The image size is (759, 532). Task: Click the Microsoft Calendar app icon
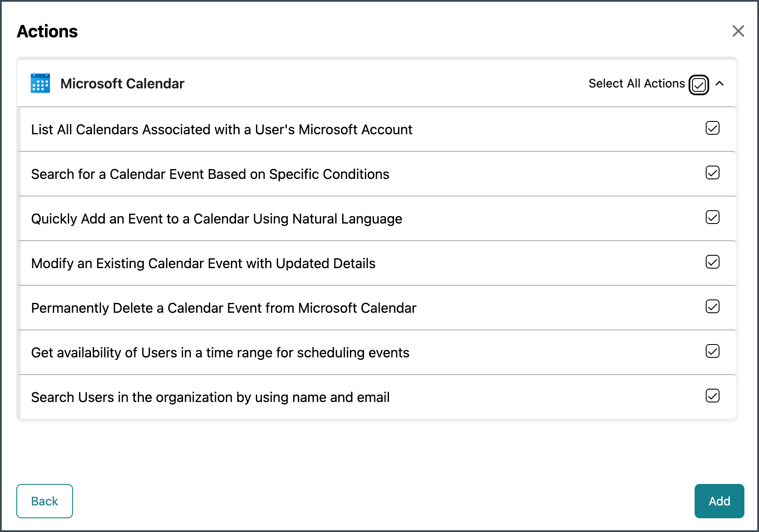(40, 83)
